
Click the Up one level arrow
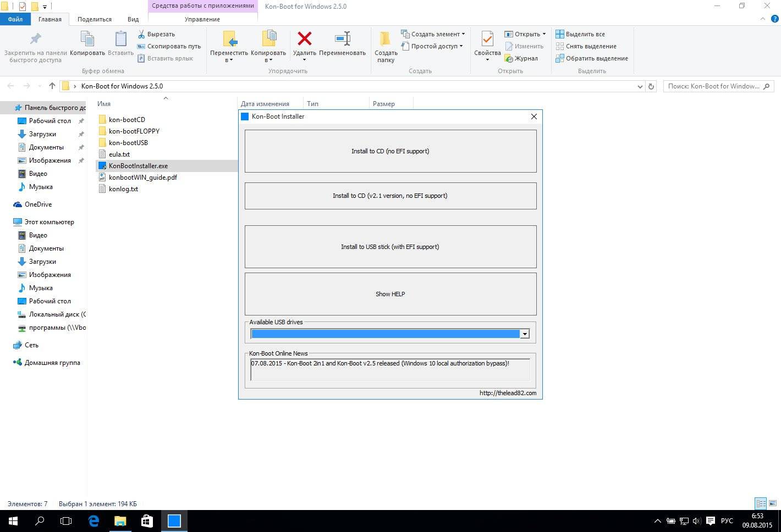coord(52,86)
